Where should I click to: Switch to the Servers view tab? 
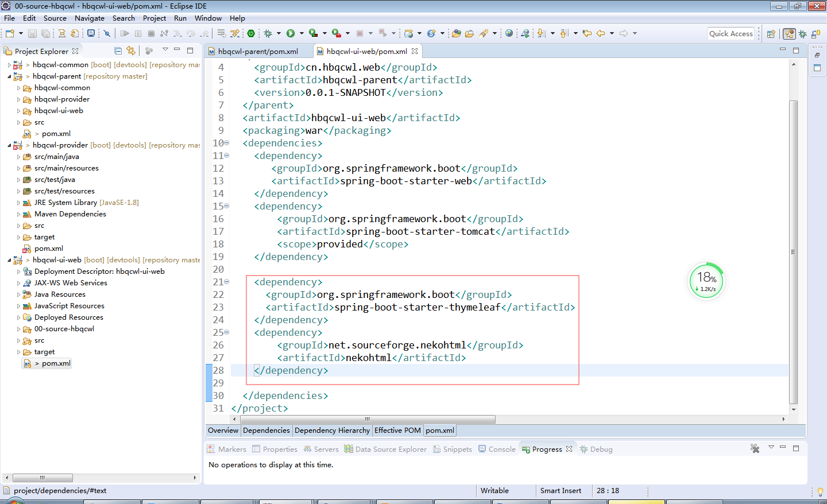pos(321,449)
